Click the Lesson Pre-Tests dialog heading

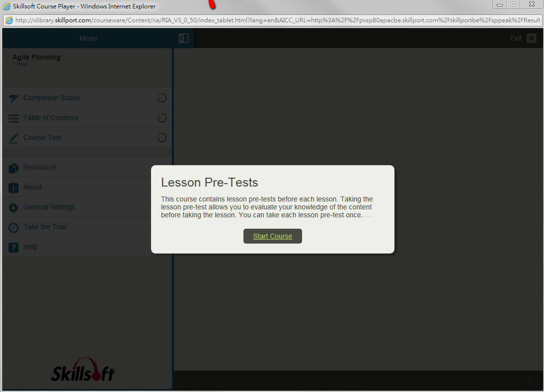210,182
